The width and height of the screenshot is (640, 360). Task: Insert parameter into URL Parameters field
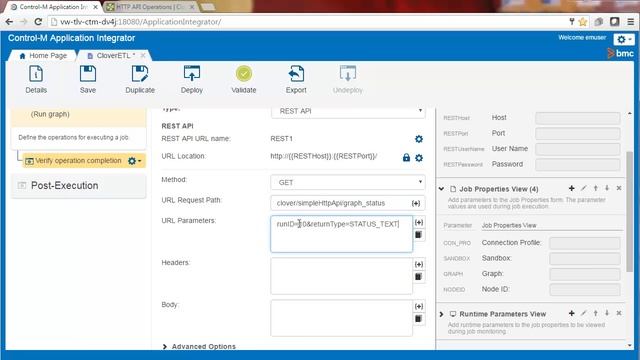coord(419,222)
